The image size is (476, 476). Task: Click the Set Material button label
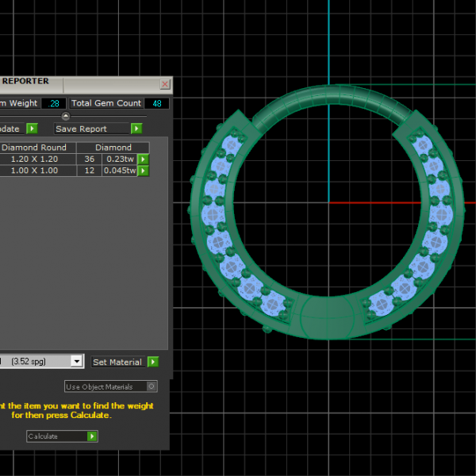(x=117, y=362)
